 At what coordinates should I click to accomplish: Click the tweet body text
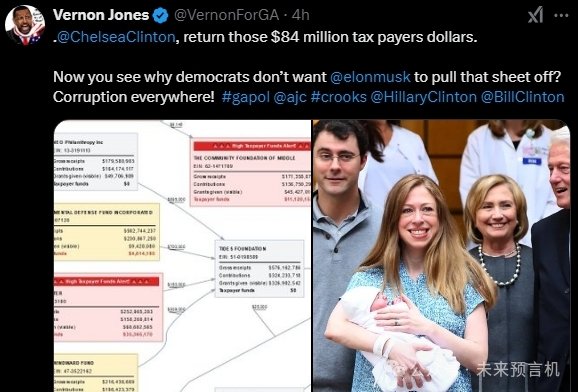point(309,67)
